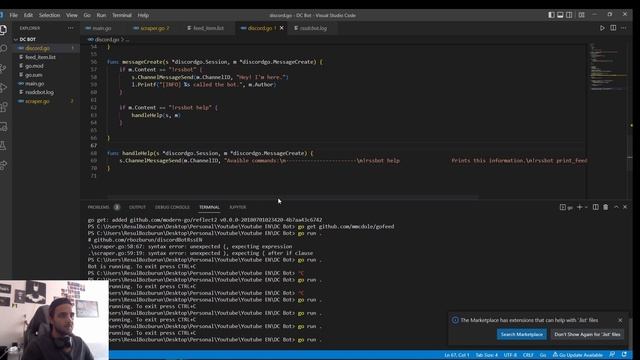The width and height of the screenshot is (640, 360).
Task: Toggle bottom panel layout button
Action: [x=560, y=15]
